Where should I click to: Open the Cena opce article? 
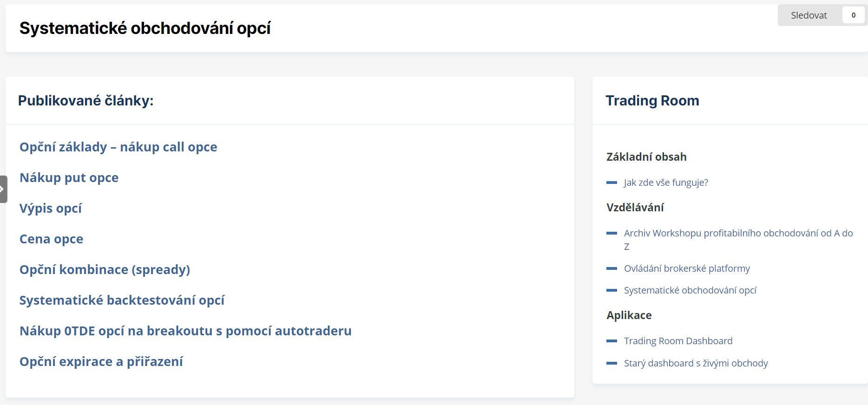click(51, 239)
